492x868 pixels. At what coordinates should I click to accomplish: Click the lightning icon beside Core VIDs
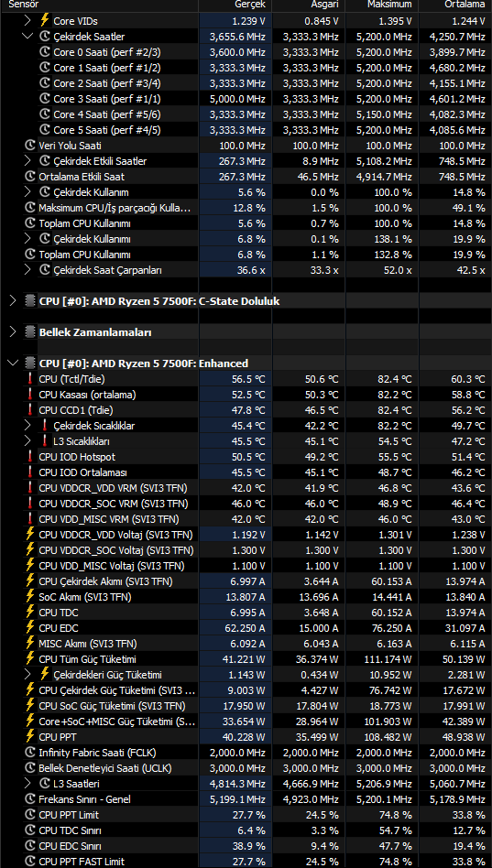(45, 21)
